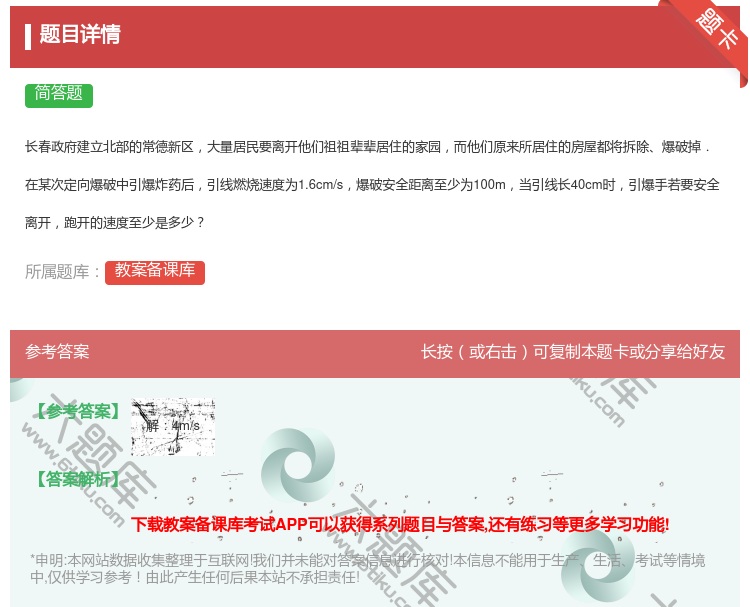The image size is (750, 607).
Task: Click the question line beginning 在某次定向爆破中
Action: pyautogui.click(x=372, y=185)
